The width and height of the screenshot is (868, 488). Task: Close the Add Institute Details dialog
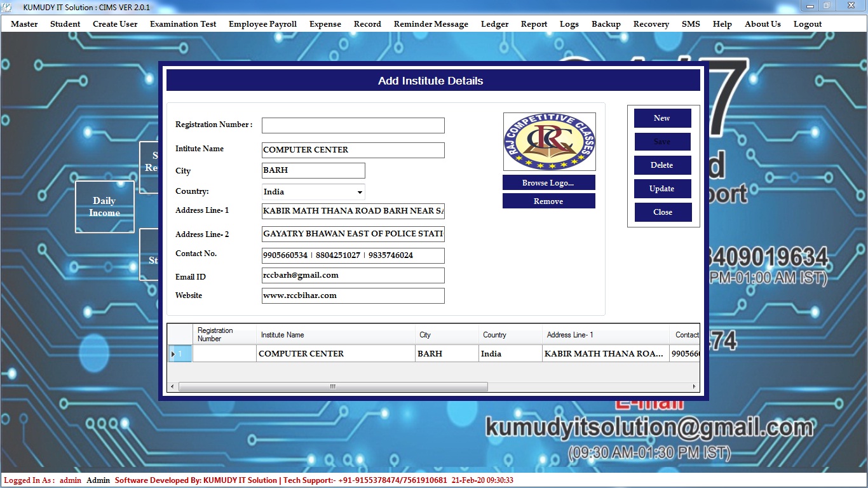pyautogui.click(x=662, y=212)
